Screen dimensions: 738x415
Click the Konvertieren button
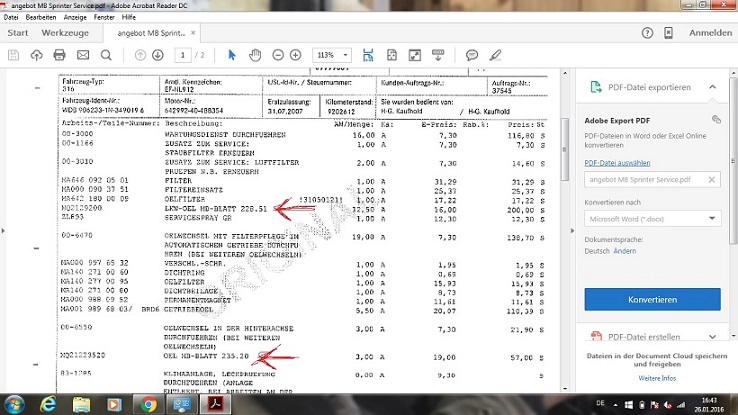click(x=652, y=299)
